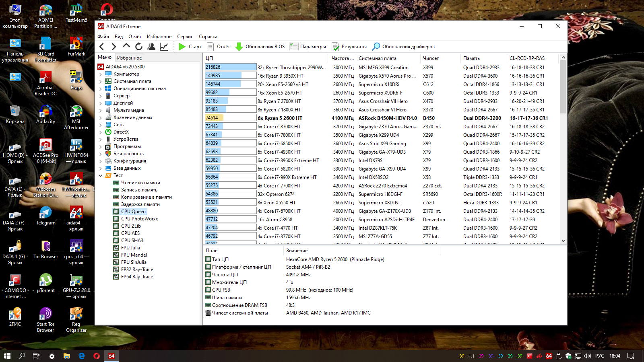Expand the Компьютер tree node
The width and height of the screenshot is (644, 362).
click(101, 74)
